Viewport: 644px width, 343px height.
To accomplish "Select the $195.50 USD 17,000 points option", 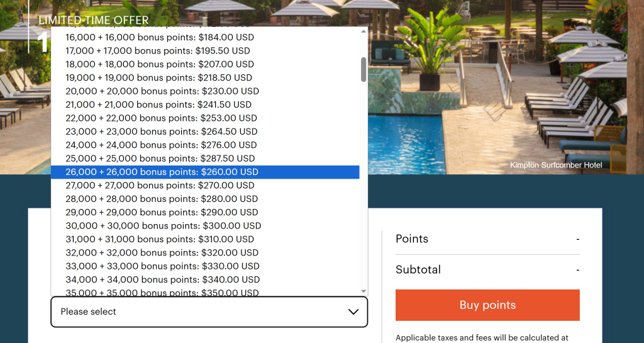I will (158, 50).
